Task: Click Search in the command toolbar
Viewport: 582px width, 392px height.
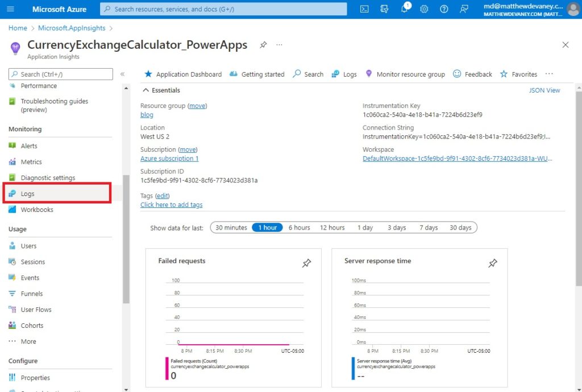Action: coord(308,74)
